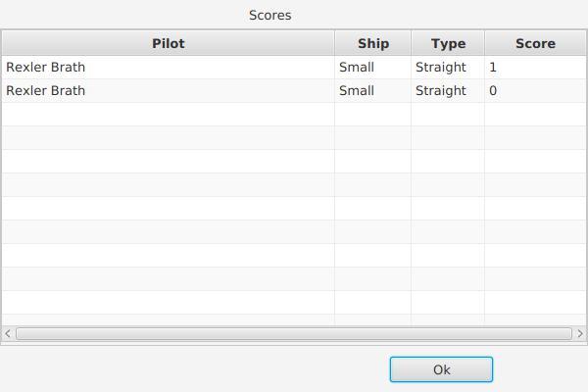The width and height of the screenshot is (588, 392).
Task: Click the empty Score cell in fourth row
Action: tap(535, 137)
